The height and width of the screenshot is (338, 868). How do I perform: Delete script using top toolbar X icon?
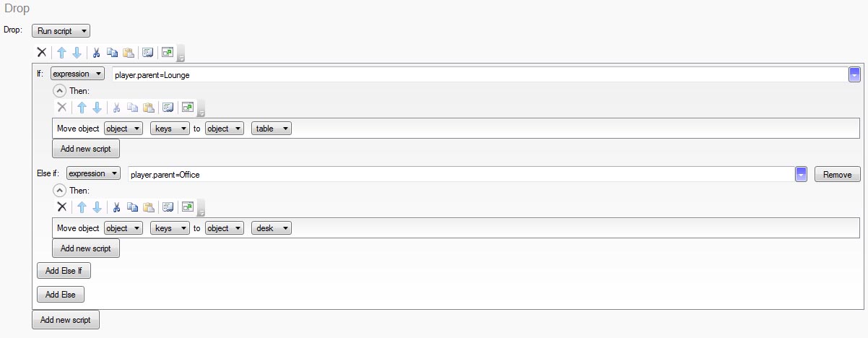[x=41, y=53]
